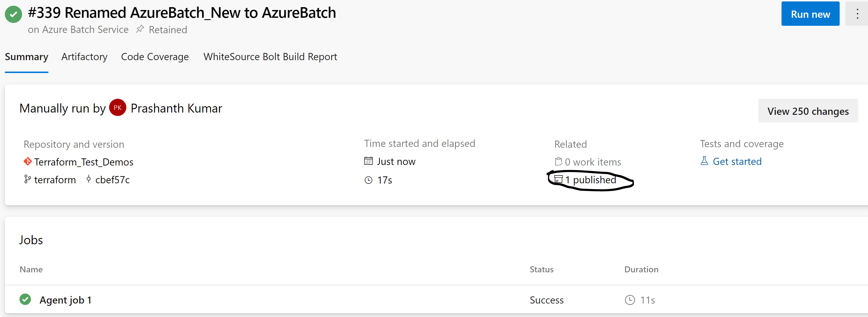Click the calendar icon beside Just now
Screen dimensions: 868x317
pos(369,161)
